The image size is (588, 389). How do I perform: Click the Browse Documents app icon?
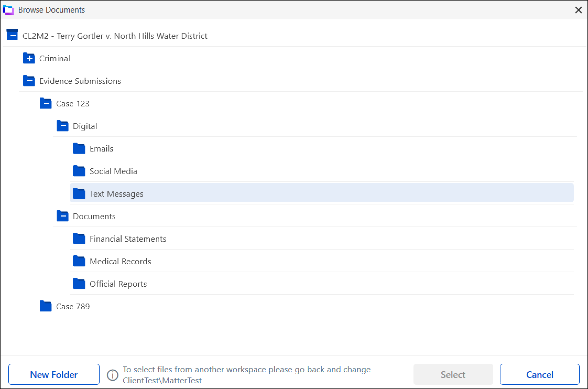point(8,10)
